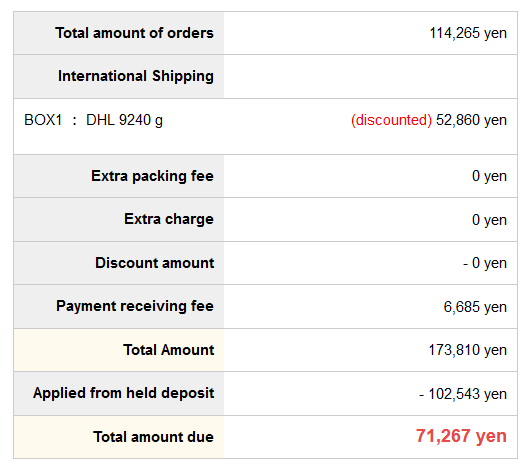Click the Extra charge label
Image resolution: width=530 pixels, height=470 pixels.
[169, 219]
